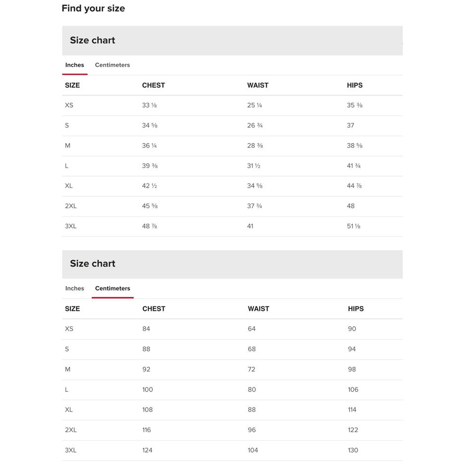Screen dimensions: 476x476
Task: Click the 'Size chart' title above the centimeters table
Action: point(92,264)
